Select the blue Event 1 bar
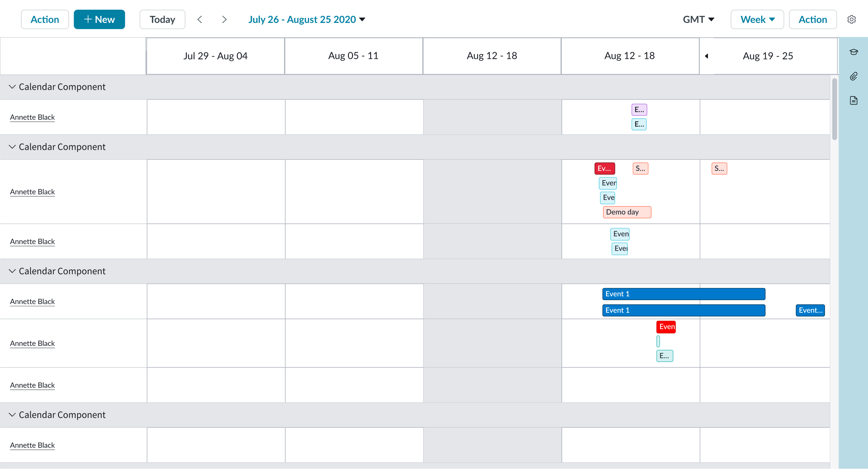868x469 pixels. (683, 294)
